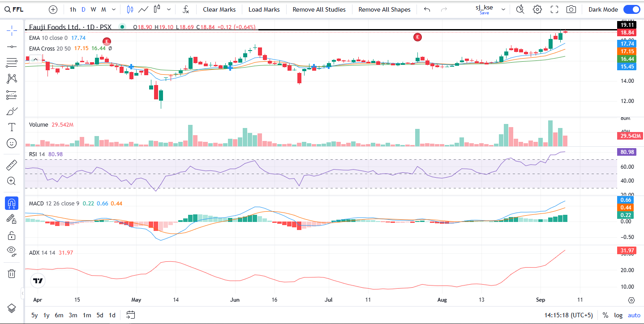Open timezone menu at 14:15:18 (UTC+5)
This screenshot has width=644, height=324.
pos(568,315)
